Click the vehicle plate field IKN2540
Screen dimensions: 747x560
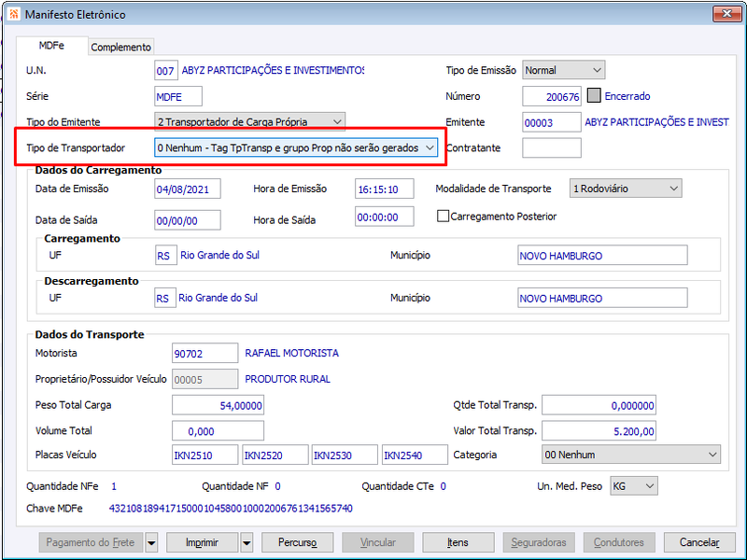click(x=415, y=455)
